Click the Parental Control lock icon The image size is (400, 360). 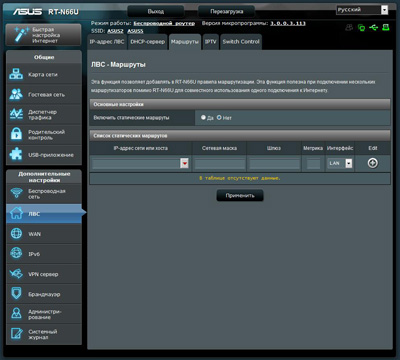pos(16,134)
